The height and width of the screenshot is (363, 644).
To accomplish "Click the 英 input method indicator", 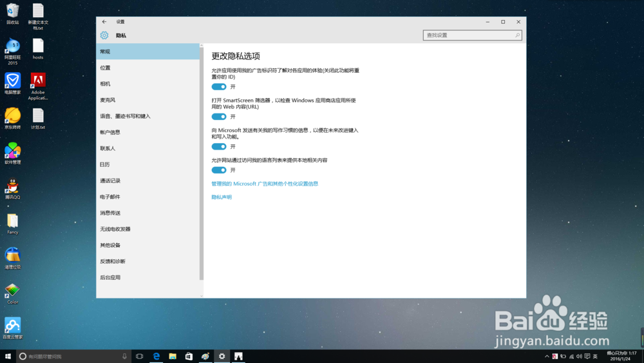I will click(x=595, y=357).
